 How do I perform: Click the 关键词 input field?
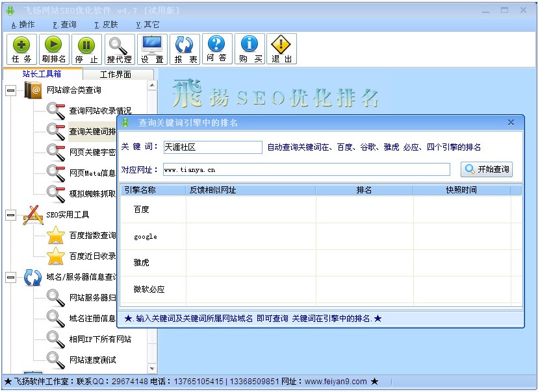click(212, 147)
